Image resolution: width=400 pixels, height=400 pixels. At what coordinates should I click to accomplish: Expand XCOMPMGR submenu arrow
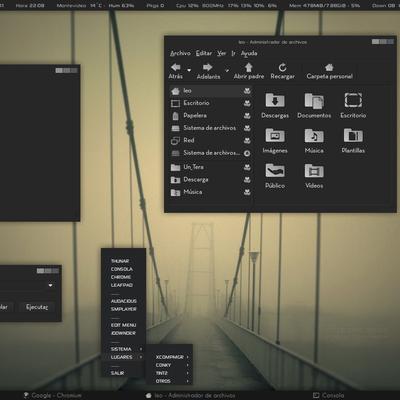coord(188,357)
